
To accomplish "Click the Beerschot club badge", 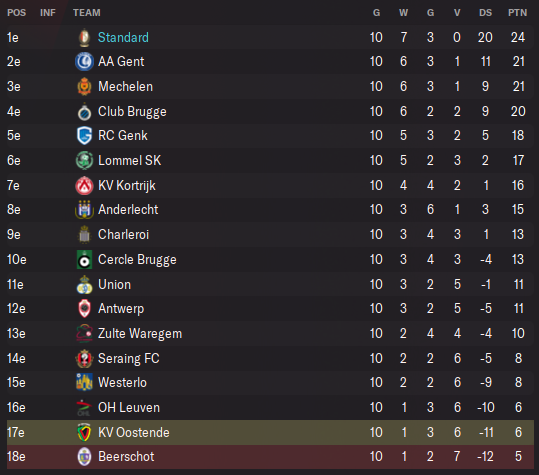I will (84, 456).
